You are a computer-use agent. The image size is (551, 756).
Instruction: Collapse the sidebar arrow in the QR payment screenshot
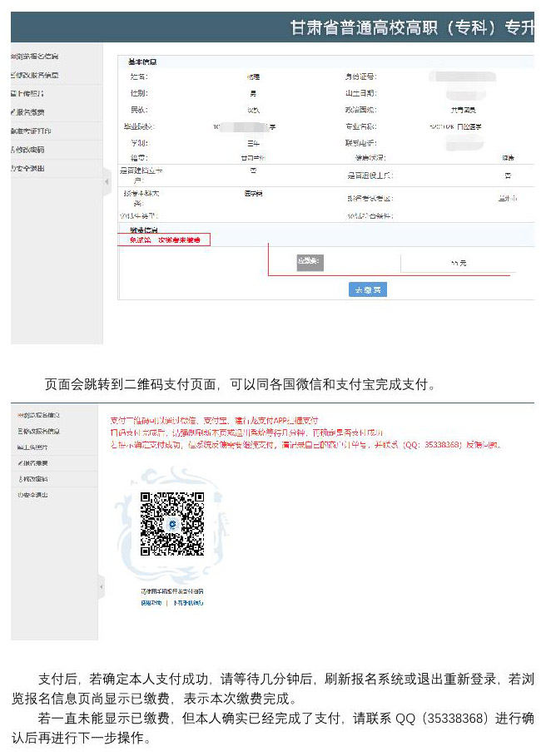click(102, 587)
